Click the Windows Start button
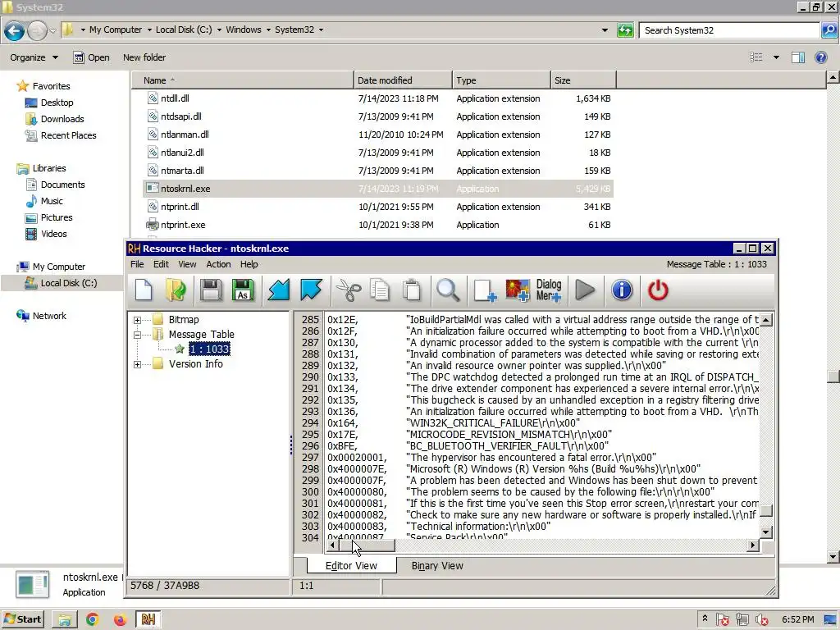840x630 pixels. pyautogui.click(x=22, y=620)
